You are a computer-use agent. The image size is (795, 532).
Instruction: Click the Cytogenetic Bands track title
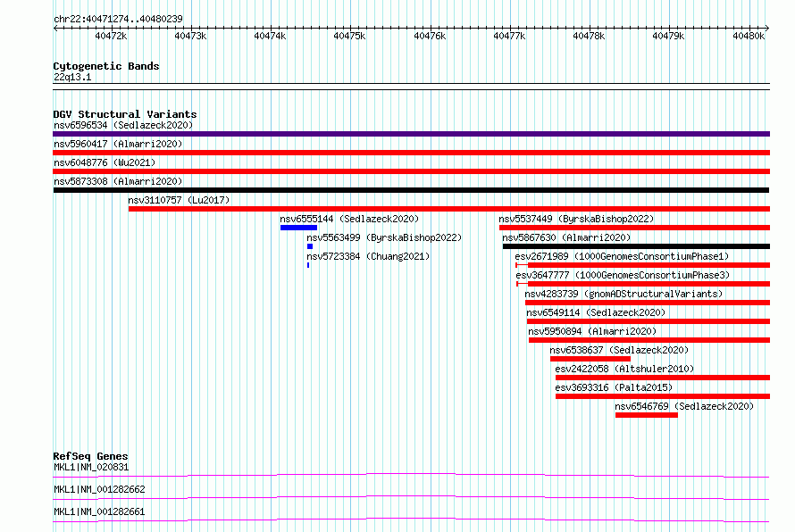click(x=106, y=66)
